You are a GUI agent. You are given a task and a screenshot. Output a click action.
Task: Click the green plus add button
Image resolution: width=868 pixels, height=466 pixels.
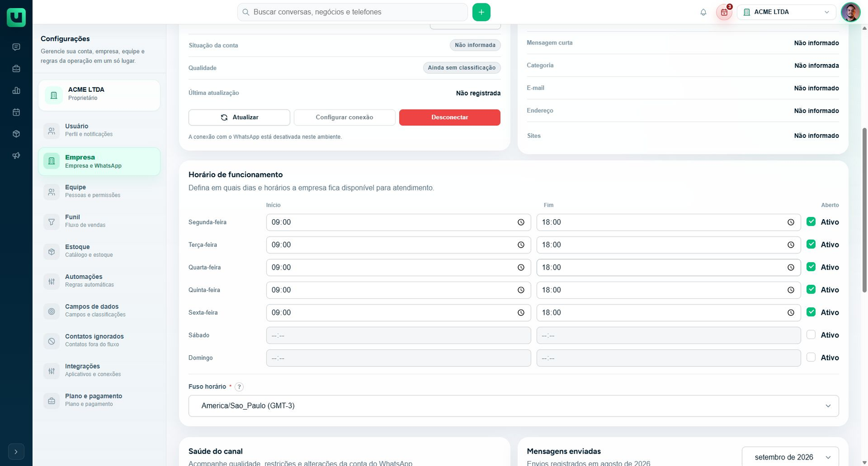(x=481, y=12)
